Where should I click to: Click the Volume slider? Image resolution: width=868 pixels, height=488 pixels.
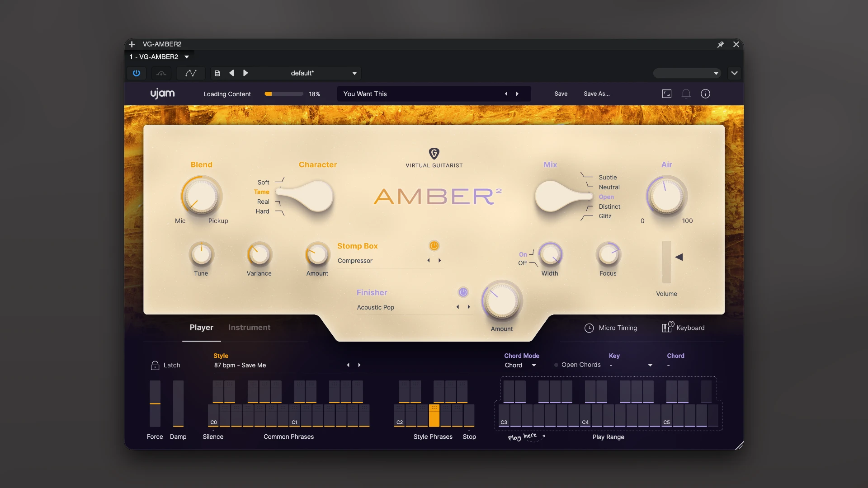(x=666, y=262)
